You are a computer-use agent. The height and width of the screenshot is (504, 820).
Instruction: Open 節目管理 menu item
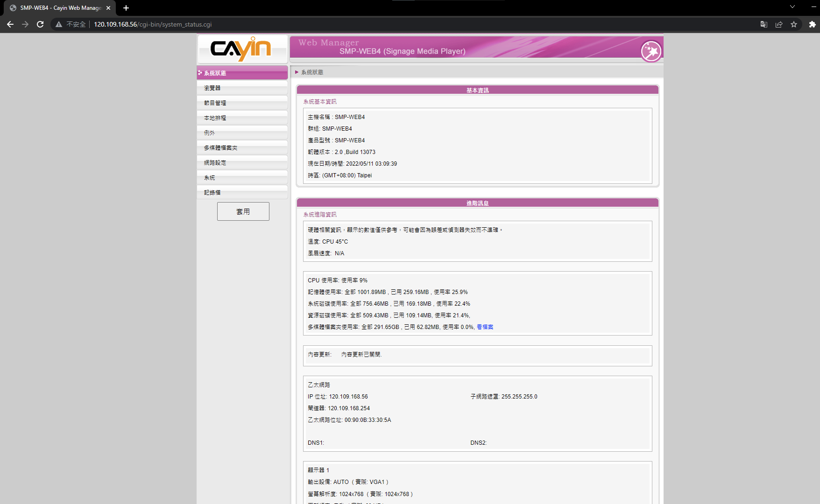[242, 103]
